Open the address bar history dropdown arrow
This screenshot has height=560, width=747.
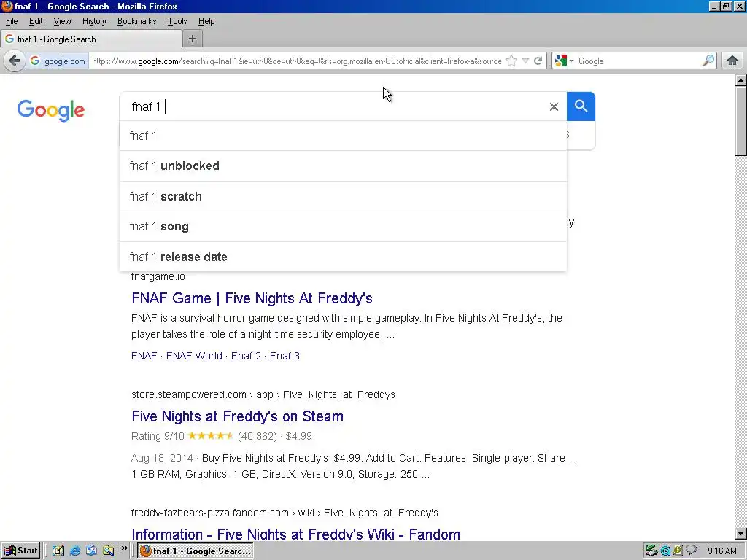coord(525,61)
